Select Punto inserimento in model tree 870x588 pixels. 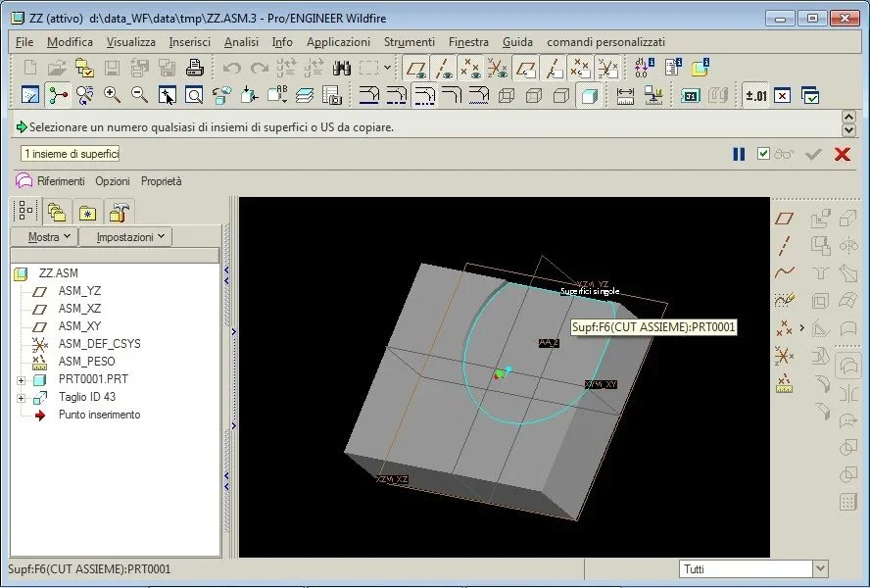point(99,415)
